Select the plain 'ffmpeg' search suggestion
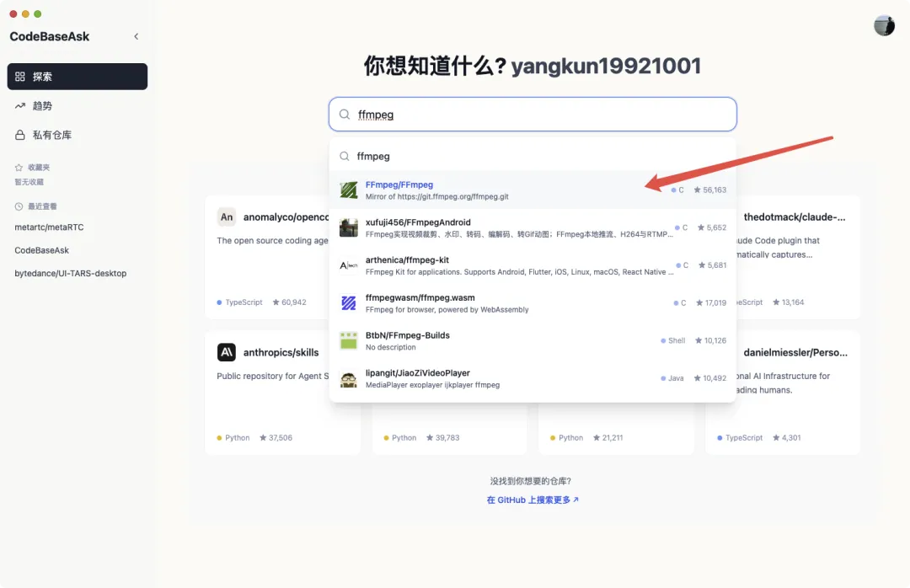Image resolution: width=910 pixels, height=588 pixels. (x=533, y=156)
